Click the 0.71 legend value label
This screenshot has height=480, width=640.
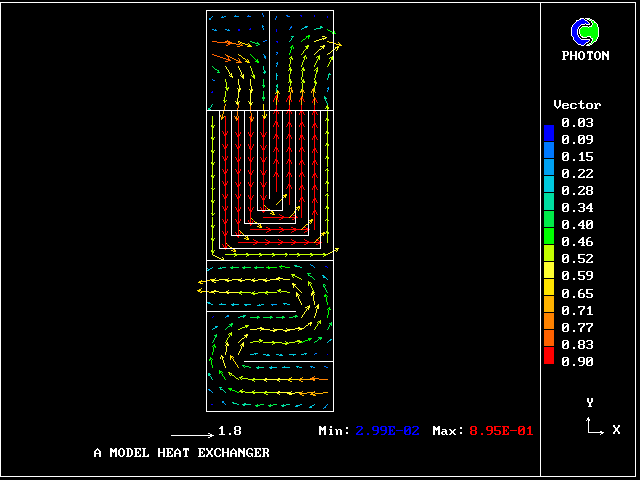(x=577, y=311)
